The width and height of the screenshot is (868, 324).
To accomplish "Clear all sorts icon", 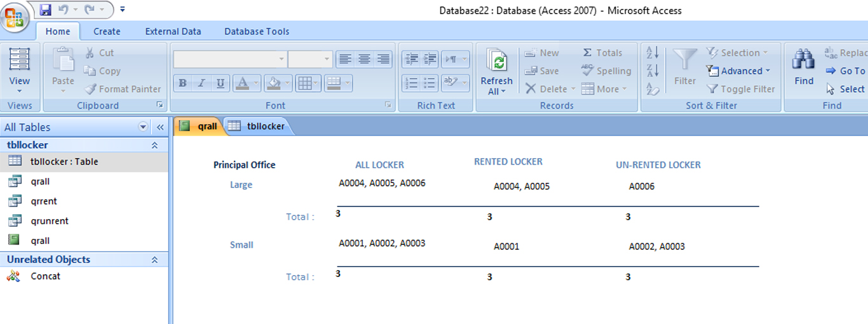I will (653, 89).
